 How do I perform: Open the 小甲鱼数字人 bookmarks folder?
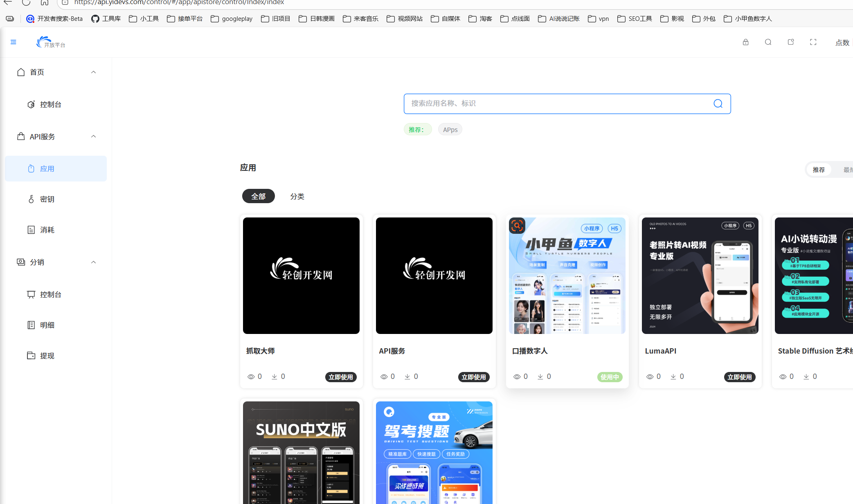click(x=747, y=19)
